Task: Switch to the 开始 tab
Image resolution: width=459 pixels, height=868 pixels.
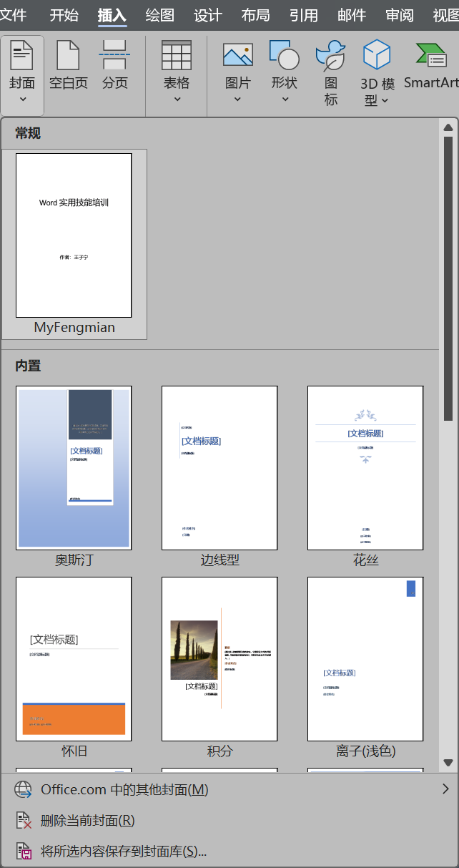Action: pos(64,15)
